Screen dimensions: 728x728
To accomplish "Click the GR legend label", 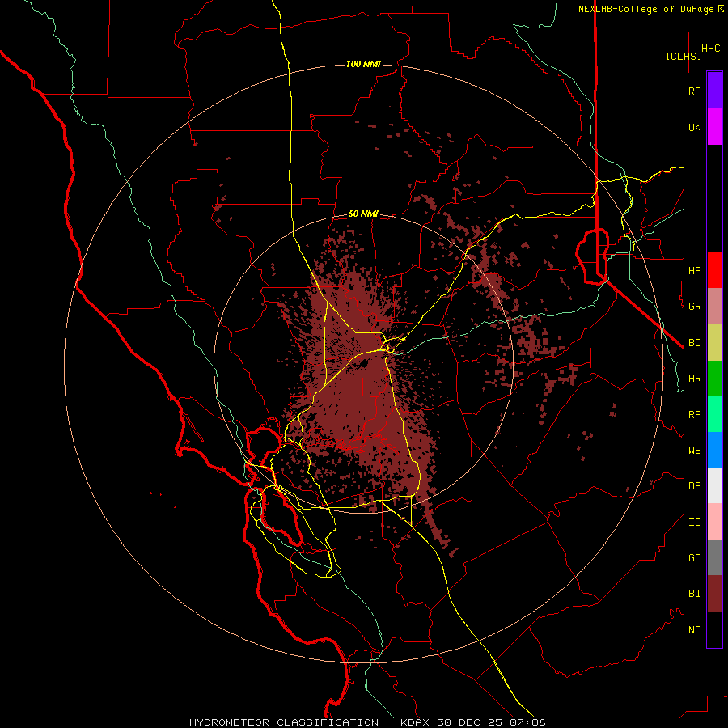I will pyautogui.click(x=694, y=307).
